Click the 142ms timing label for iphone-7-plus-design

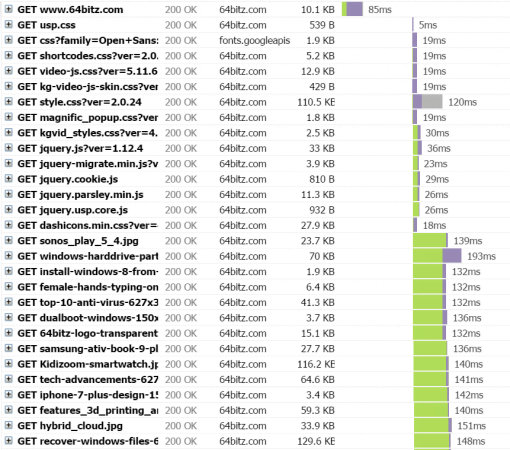click(x=469, y=395)
